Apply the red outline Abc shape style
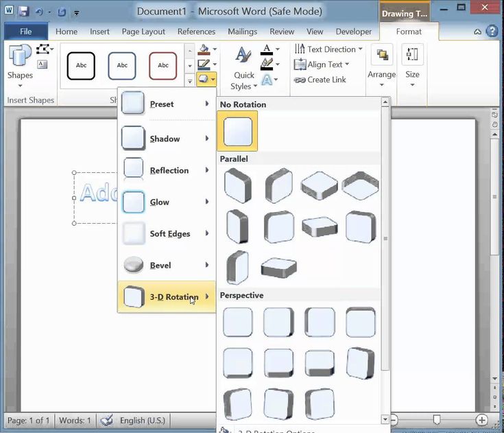Viewport: 504px width, 433px height. [163, 66]
